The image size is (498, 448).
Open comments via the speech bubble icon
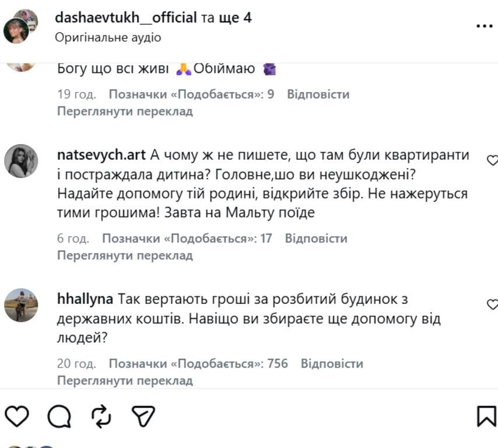(x=58, y=416)
